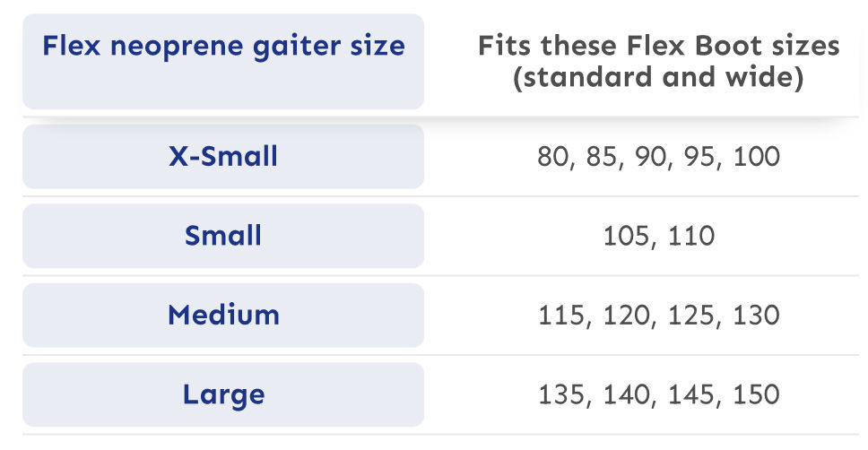The width and height of the screenshot is (868, 450).
Task: Click the number 150 in Large row
Action: click(756, 394)
